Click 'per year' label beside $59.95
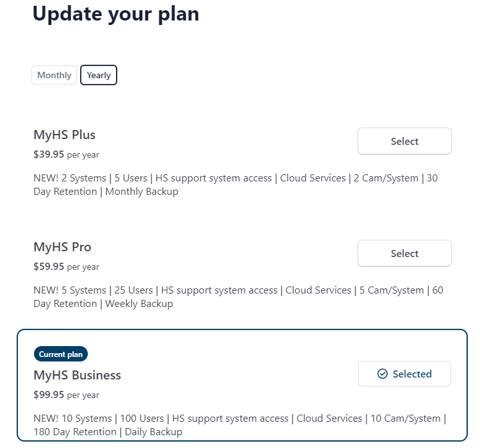This screenshot has height=448, width=480. coord(83,267)
